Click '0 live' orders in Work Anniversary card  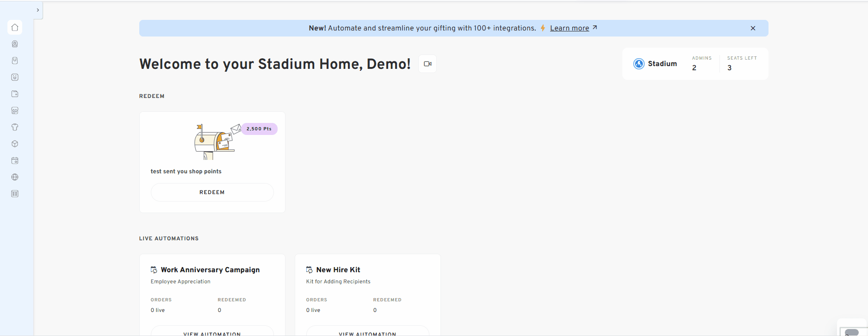pos(158,310)
